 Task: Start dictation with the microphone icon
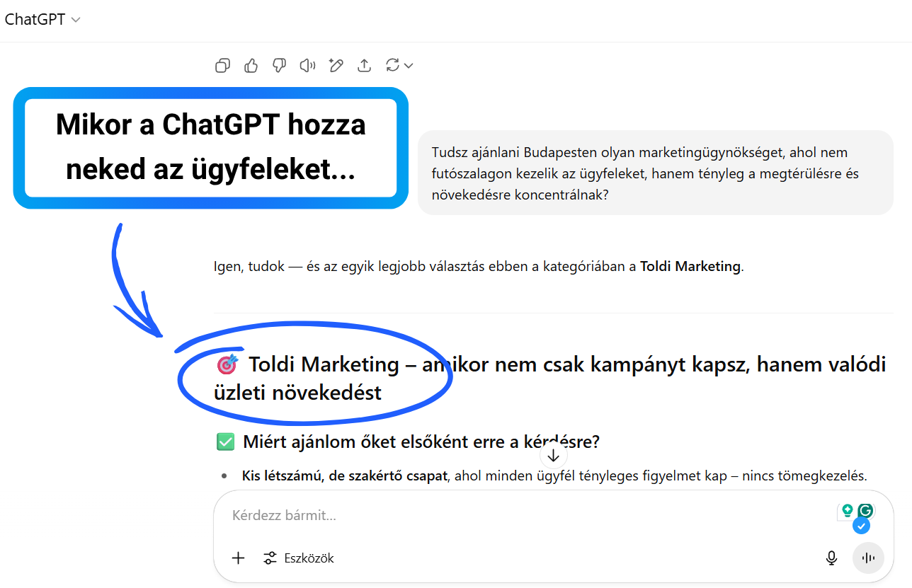point(832,558)
